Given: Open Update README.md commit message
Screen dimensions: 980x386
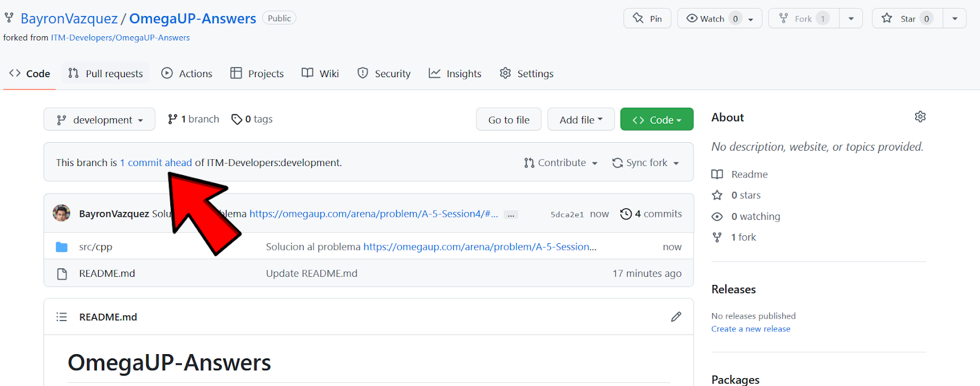Looking at the screenshot, I should click(312, 273).
